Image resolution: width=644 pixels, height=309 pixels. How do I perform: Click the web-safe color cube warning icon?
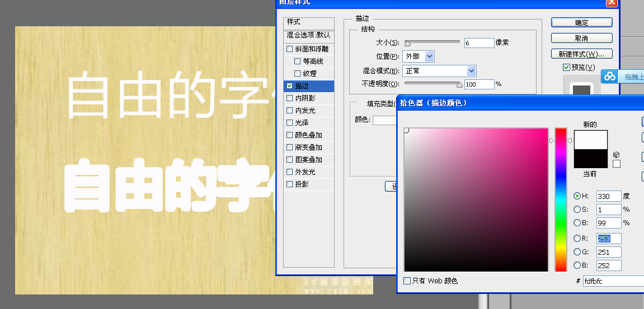[x=616, y=155]
